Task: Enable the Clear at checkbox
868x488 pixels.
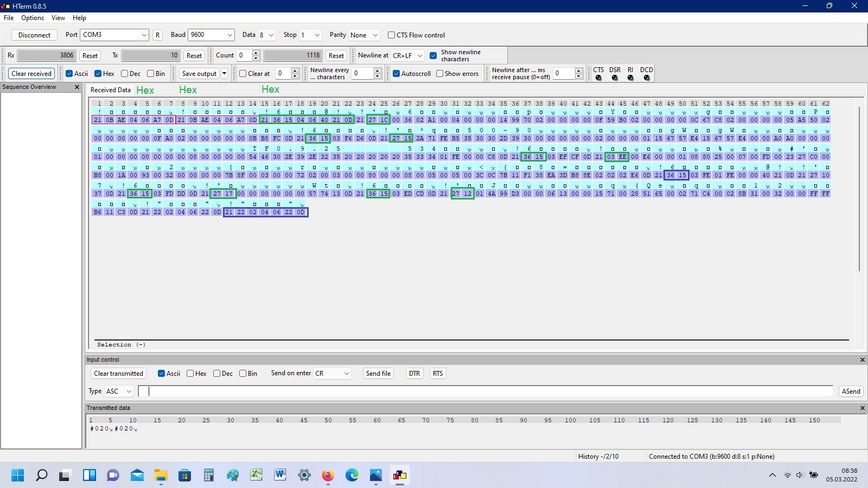Action: point(242,74)
